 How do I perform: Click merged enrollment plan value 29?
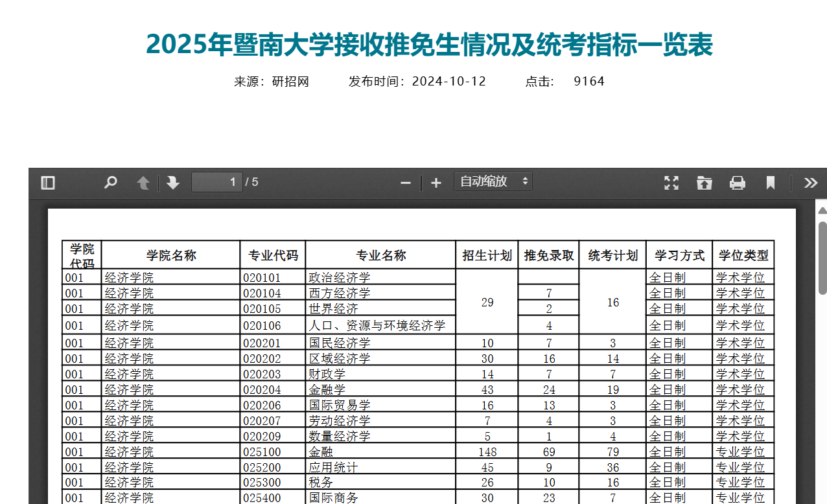[487, 302]
